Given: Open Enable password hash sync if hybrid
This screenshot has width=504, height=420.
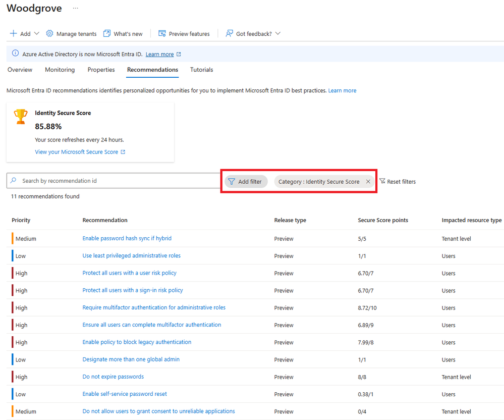Looking at the screenshot, I should point(127,238).
